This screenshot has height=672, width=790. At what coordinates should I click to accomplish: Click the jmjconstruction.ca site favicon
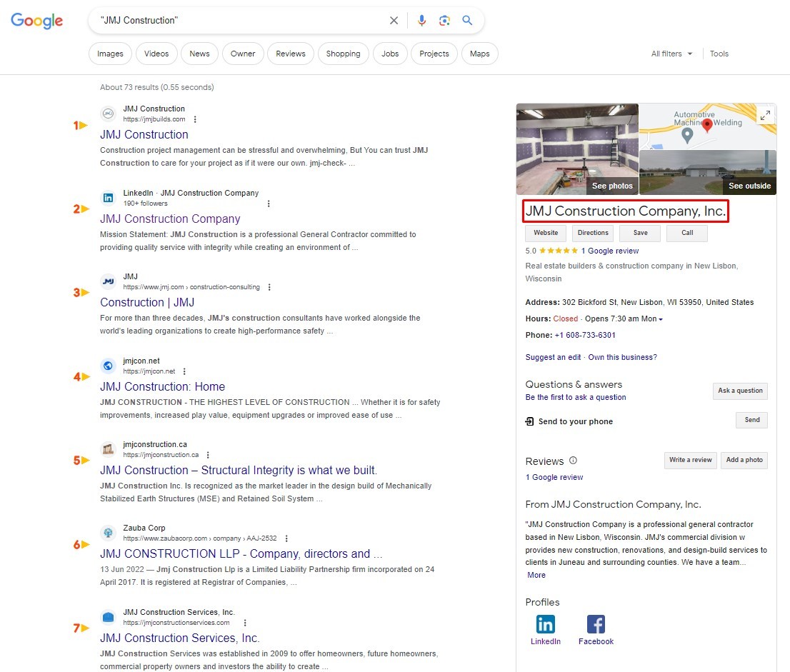tap(109, 449)
